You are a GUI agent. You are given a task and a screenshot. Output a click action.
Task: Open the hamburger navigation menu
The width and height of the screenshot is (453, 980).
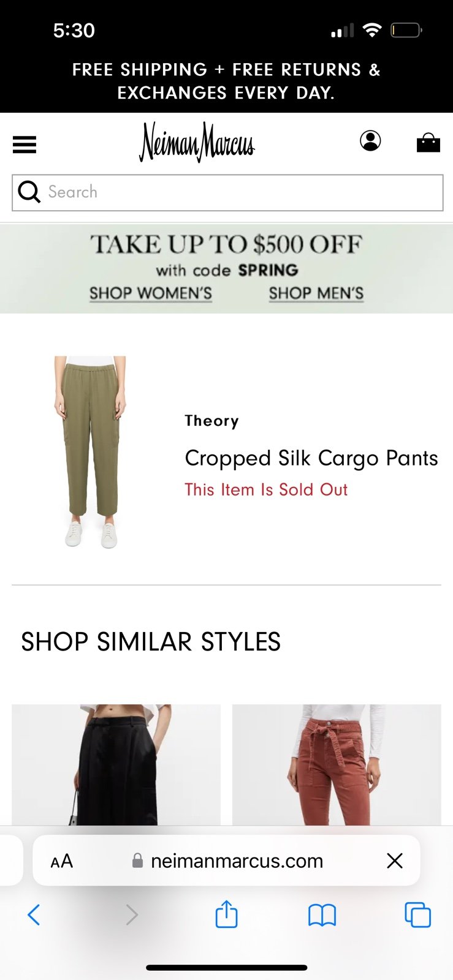(x=25, y=145)
